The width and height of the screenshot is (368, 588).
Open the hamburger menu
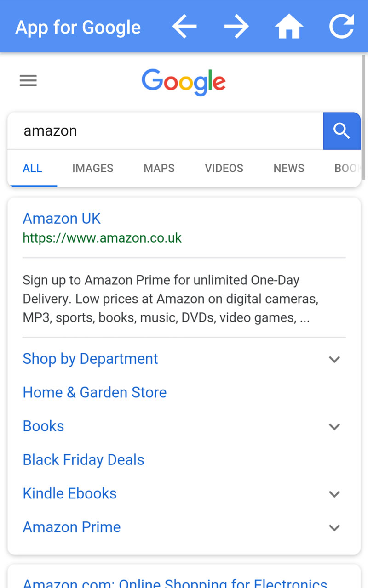pos(28,81)
